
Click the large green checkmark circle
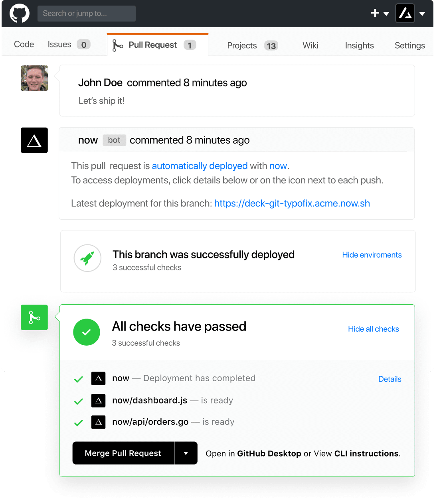pyautogui.click(x=87, y=332)
